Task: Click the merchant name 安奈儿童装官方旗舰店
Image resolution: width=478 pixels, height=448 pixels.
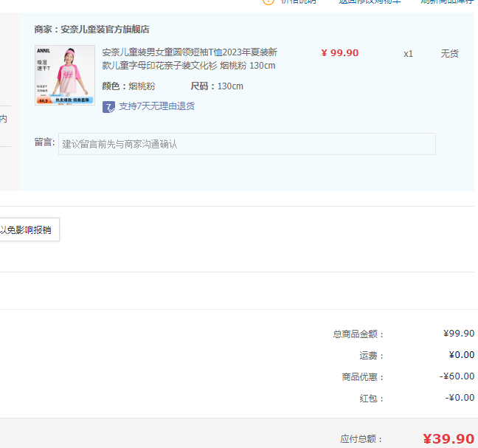Action: click(105, 30)
